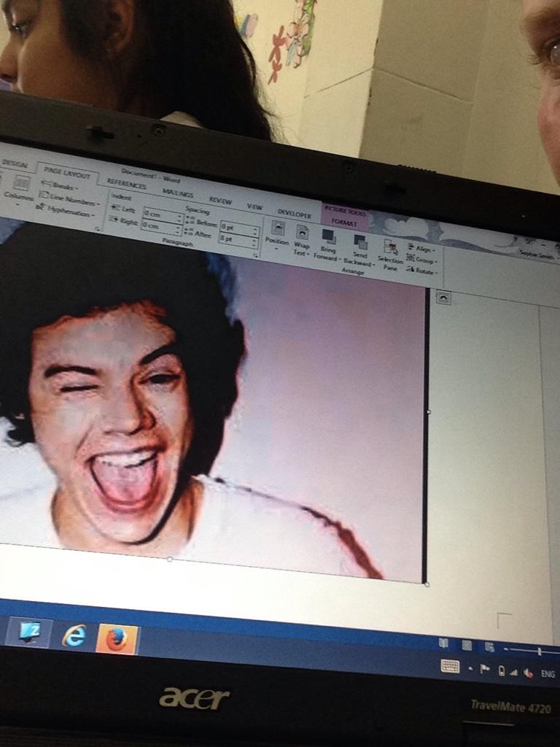The height and width of the screenshot is (747, 560).
Task: Expand the Send Backward dropdown arrow
Action: [x=373, y=265]
